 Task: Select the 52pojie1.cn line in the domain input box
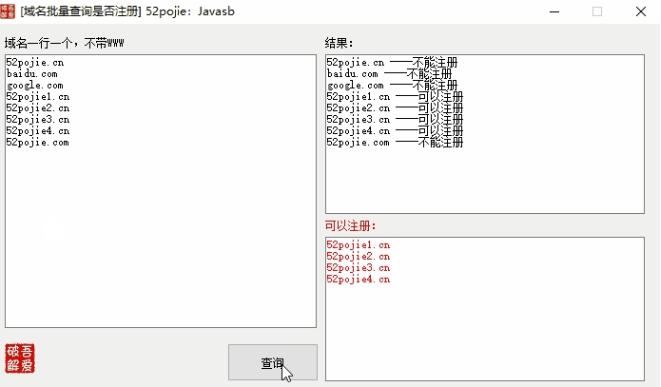[38, 97]
